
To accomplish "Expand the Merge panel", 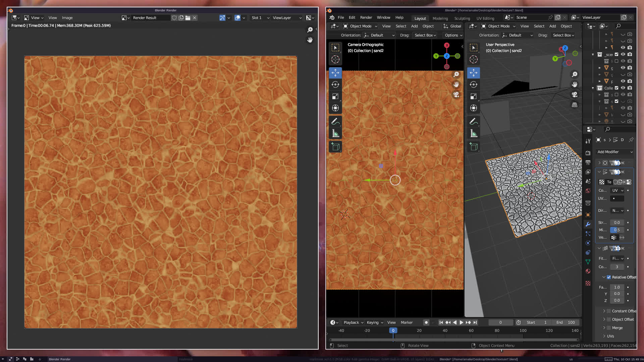I will pyautogui.click(x=604, y=328).
